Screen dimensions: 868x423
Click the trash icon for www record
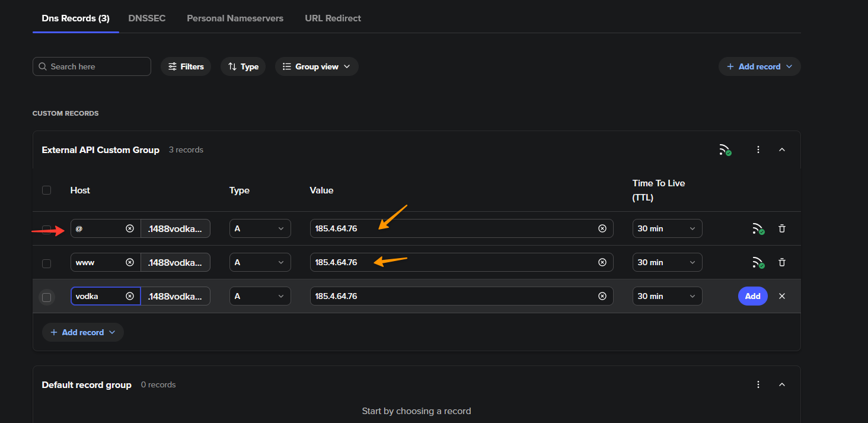pyautogui.click(x=782, y=262)
